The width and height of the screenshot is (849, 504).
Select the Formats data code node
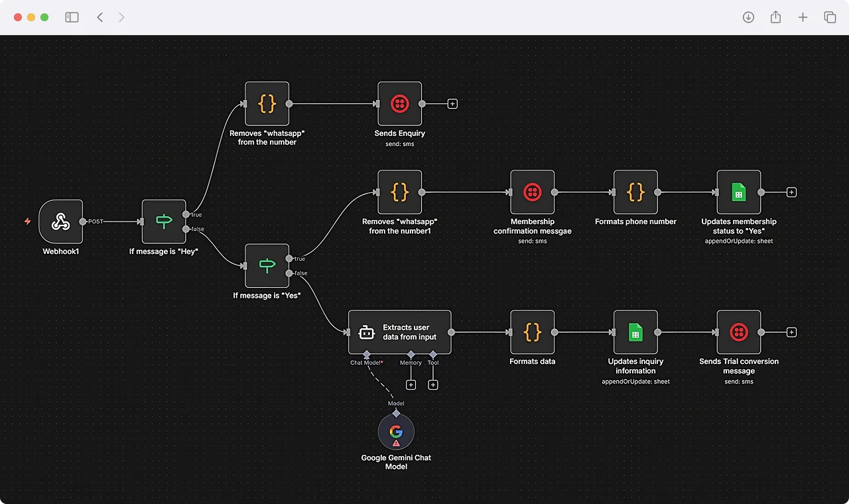(533, 332)
